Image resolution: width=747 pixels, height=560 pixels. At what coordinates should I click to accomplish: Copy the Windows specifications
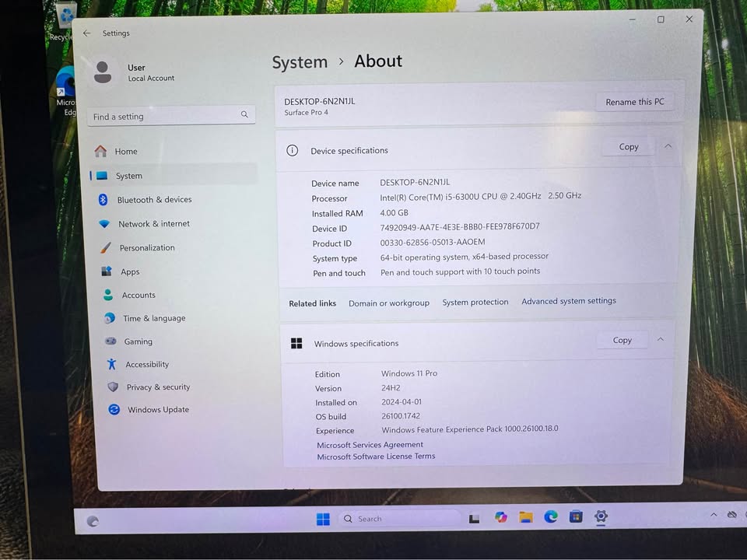622,340
